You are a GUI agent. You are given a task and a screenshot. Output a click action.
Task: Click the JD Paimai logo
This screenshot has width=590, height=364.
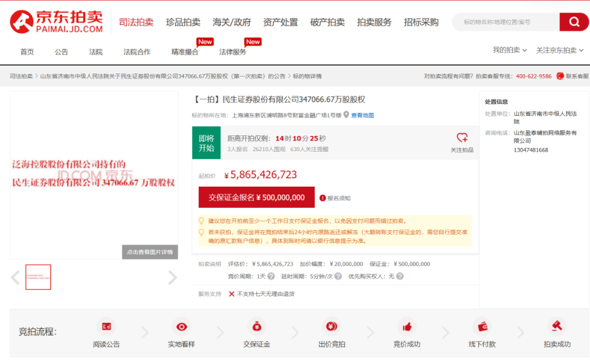tap(56, 22)
